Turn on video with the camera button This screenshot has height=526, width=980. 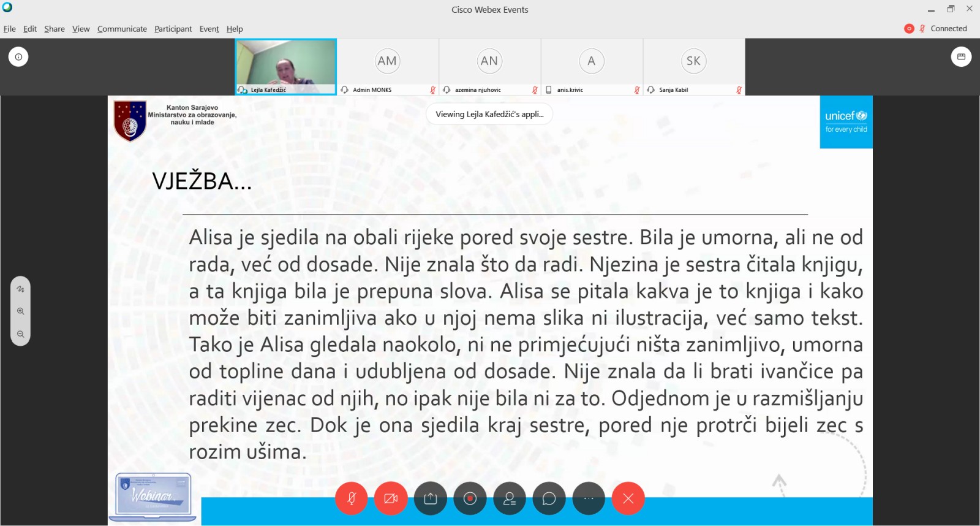pyautogui.click(x=391, y=498)
